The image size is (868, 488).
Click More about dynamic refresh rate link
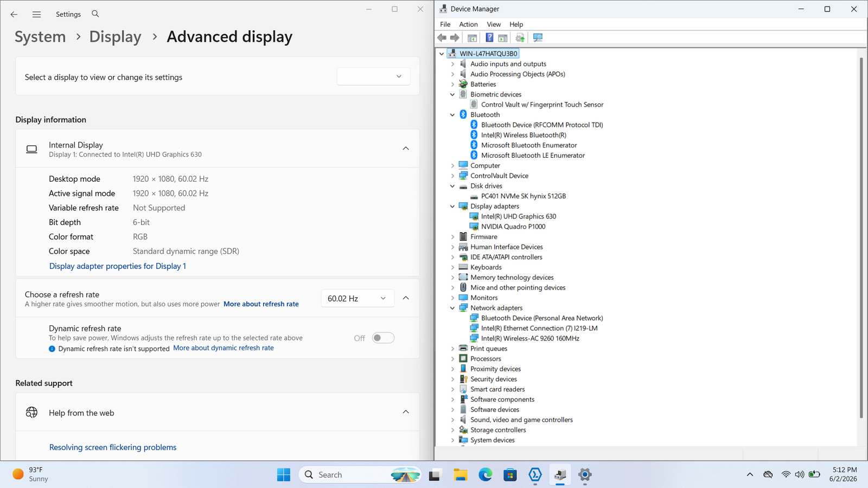point(224,348)
